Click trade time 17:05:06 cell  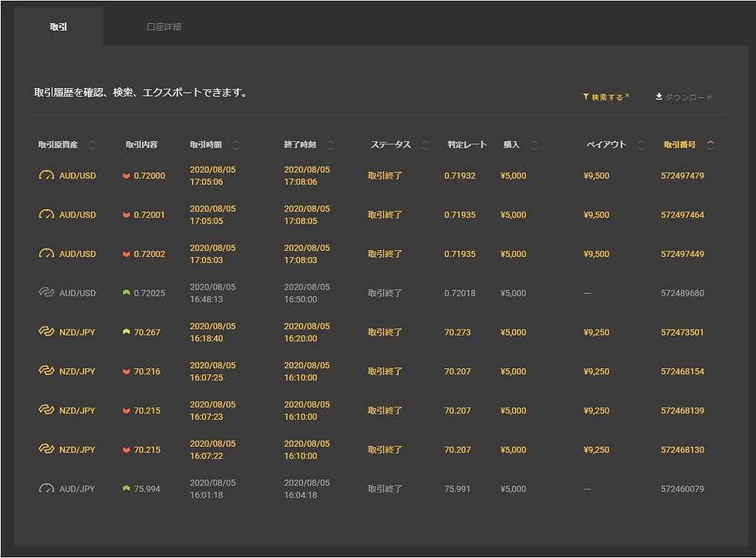(213, 175)
